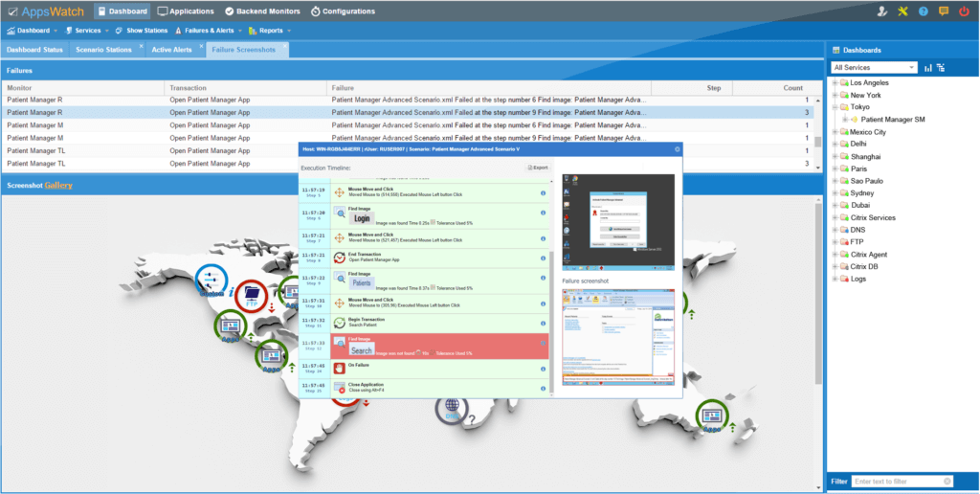Select Sydney in the dashboards tree
Screen dimensions: 980x494
[862, 193]
